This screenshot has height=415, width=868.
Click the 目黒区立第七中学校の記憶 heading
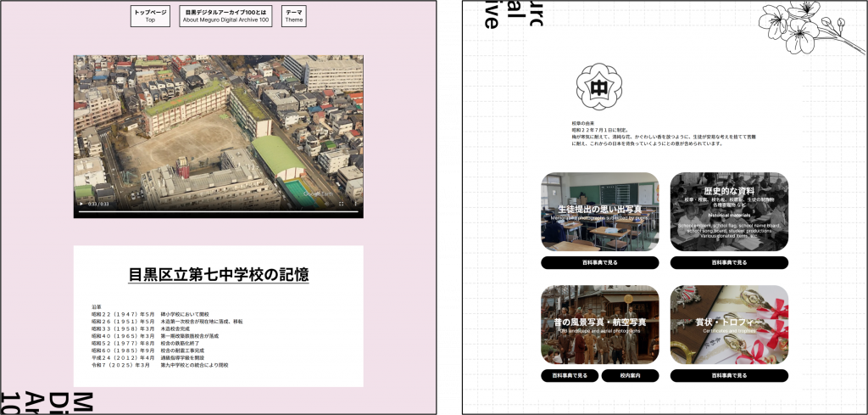coord(218,275)
